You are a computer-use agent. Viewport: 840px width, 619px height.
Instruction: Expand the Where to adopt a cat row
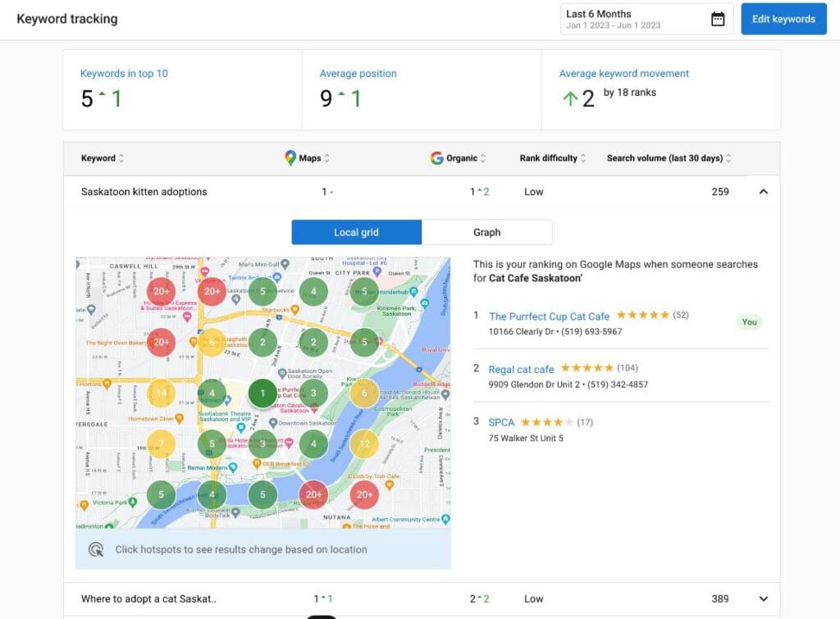tap(763, 599)
